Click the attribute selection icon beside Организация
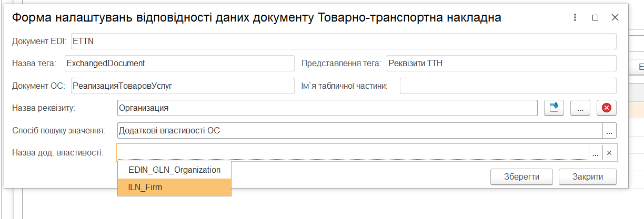 (x=554, y=108)
